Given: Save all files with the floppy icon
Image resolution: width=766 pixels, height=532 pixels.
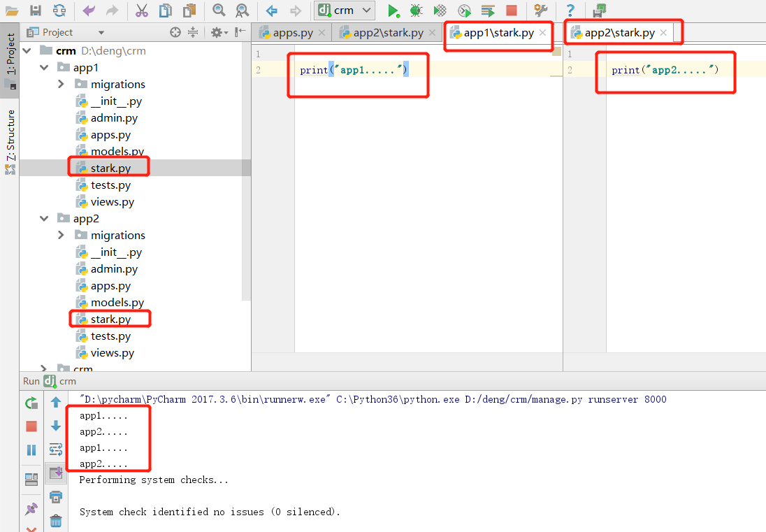Looking at the screenshot, I should point(35,10).
